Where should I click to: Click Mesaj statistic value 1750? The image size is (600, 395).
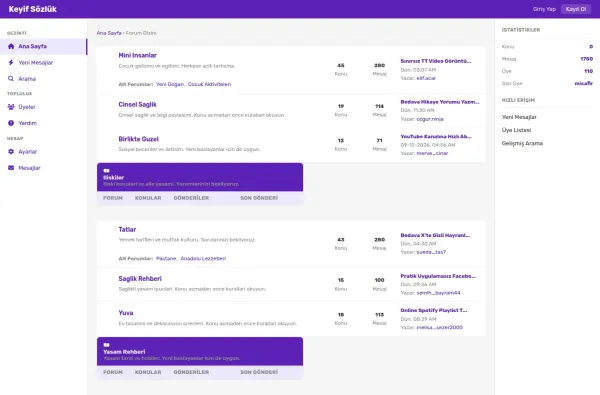click(586, 59)
